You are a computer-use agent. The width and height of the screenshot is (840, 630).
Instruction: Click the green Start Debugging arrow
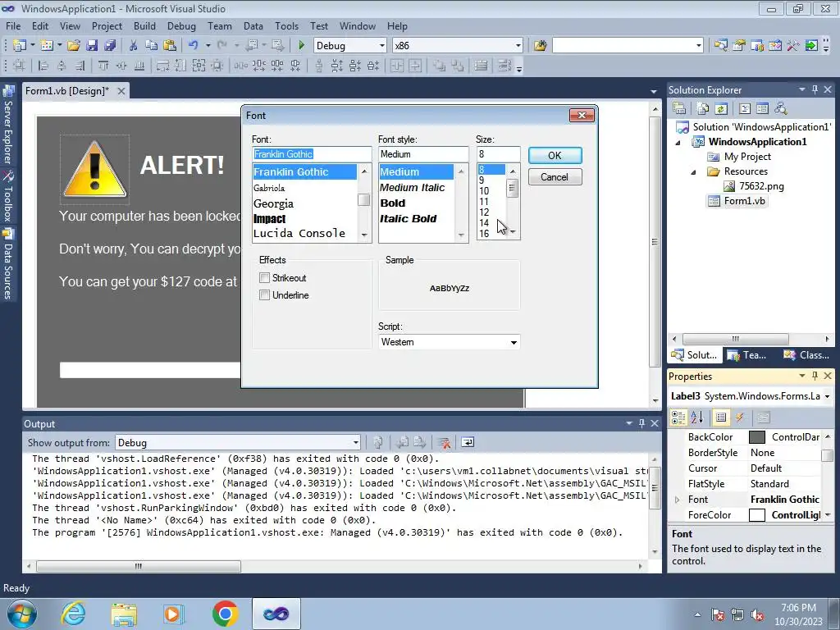[x=301, y=46]
